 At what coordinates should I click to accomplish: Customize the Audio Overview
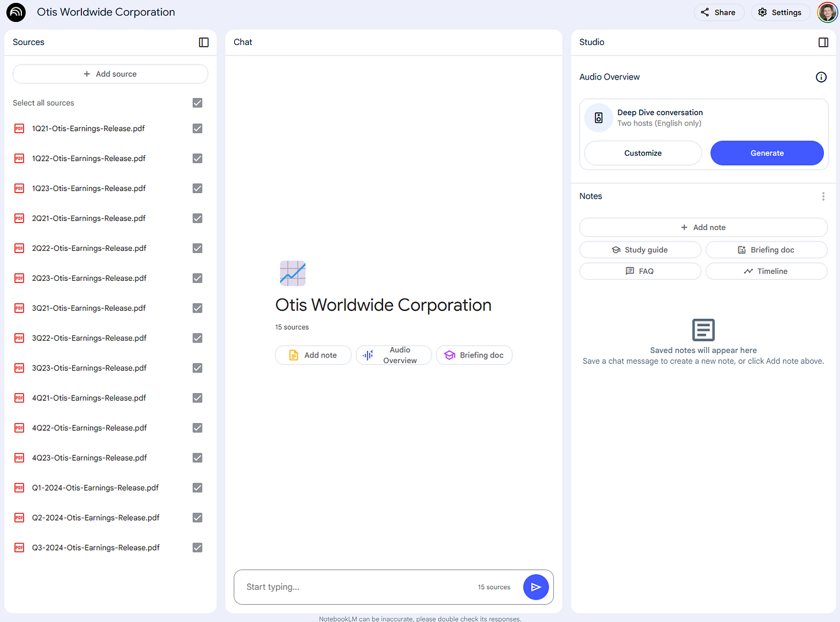643,153
